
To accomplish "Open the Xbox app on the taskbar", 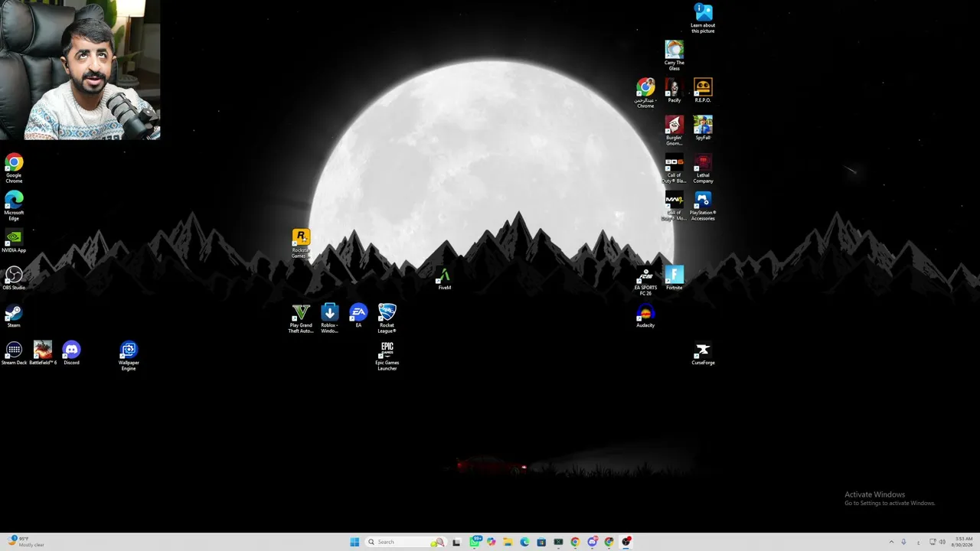I will click(558, 542).
